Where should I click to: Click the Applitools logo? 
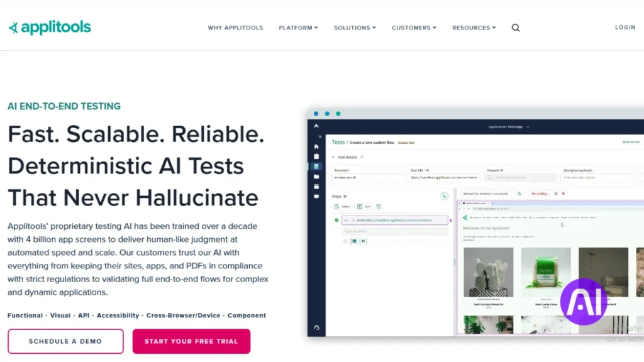click(49, 27)
